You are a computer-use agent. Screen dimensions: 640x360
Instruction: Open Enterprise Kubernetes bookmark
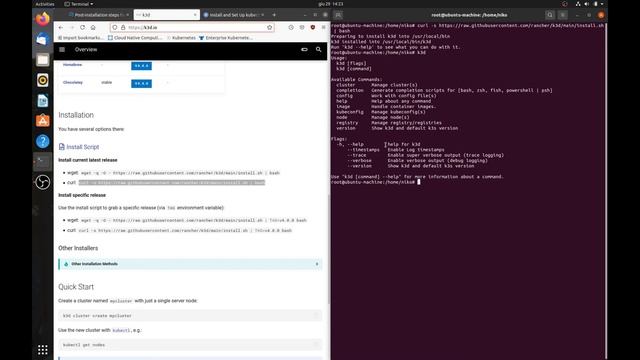[x=225, y=38]
